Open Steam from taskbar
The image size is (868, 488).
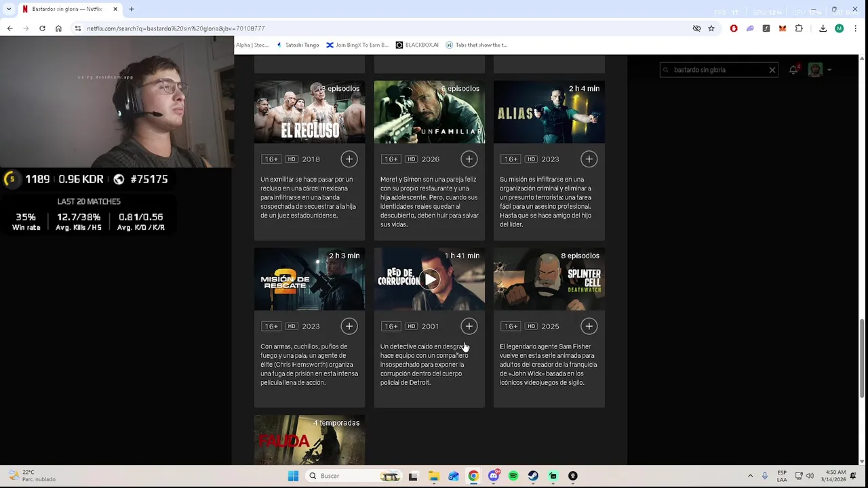(533, 476)
